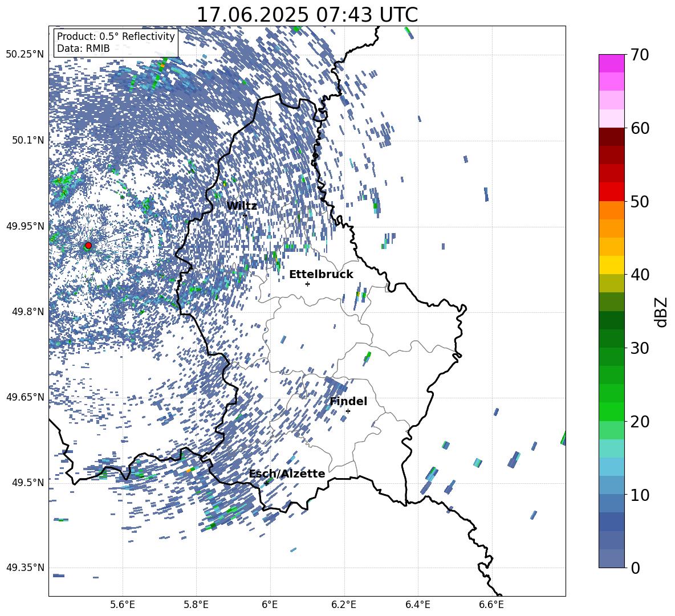Click the 49.8°N latitude label
Screen dimensions: 675x616
coord(27,312)
